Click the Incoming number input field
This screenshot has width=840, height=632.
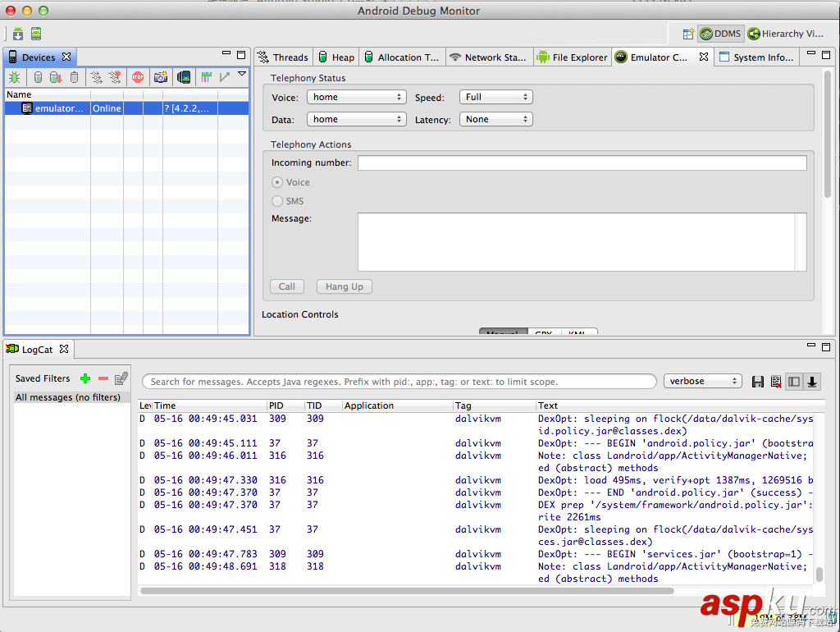pyautogui.click(x=581, y=162)
